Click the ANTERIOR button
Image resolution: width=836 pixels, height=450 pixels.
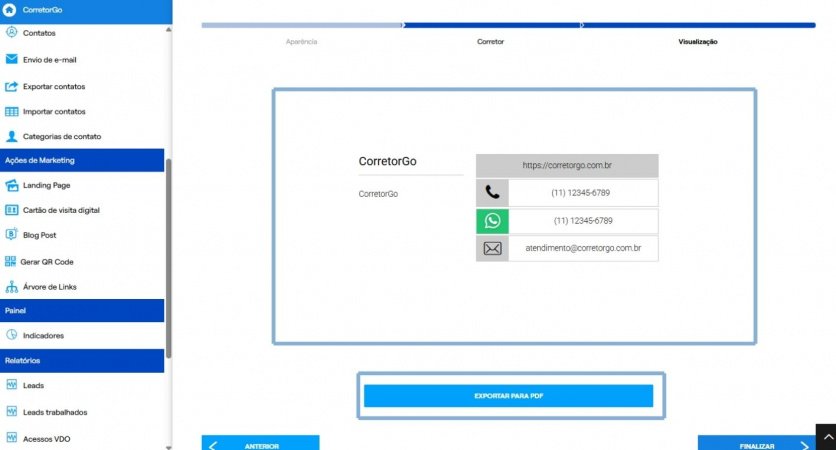[260, 443]
